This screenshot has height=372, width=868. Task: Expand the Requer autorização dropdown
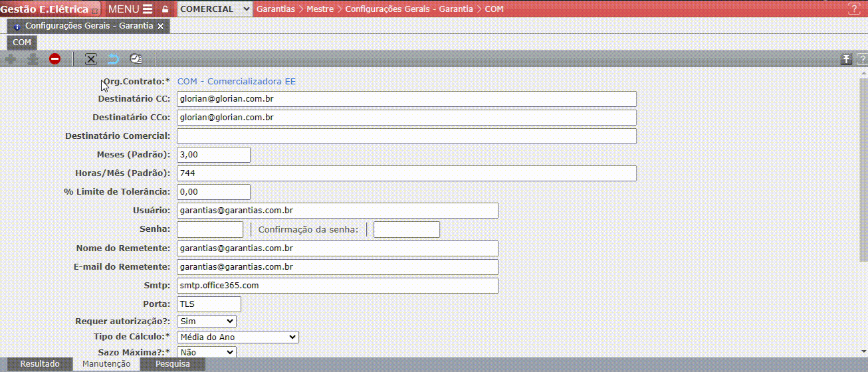click(x=207, y=322)
